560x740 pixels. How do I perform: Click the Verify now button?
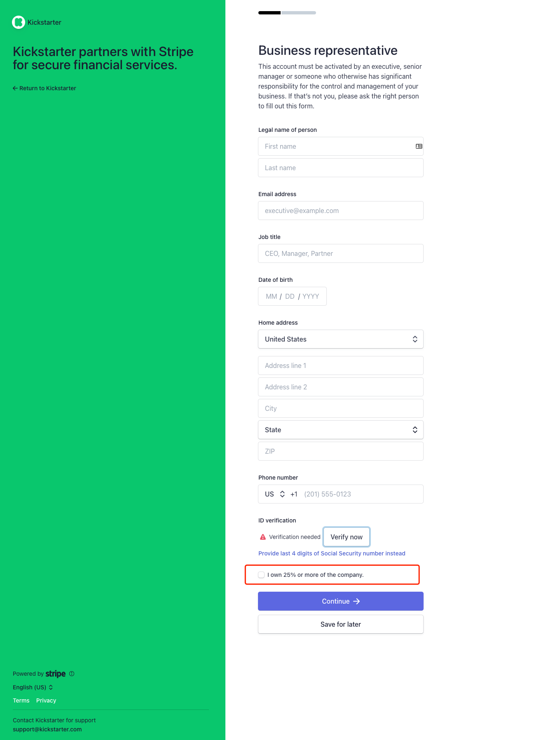[x=346, y=537]
